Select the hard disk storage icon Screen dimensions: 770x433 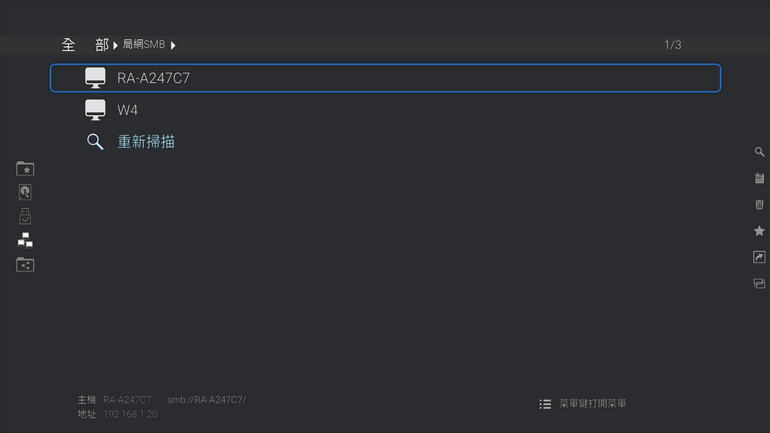tap(25, 192)
